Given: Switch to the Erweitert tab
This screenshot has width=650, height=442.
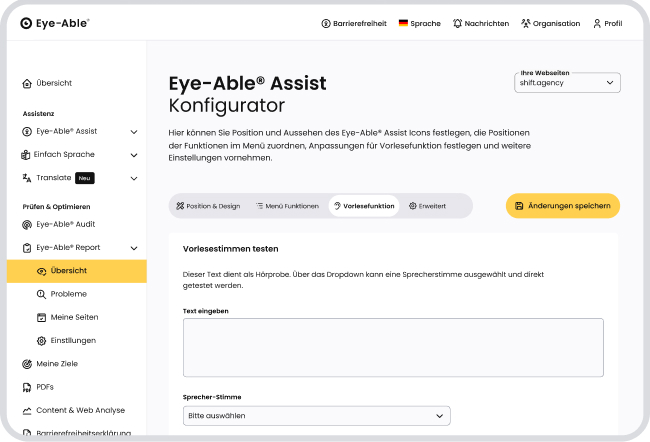Looking at the screenshot, I should pos(427,206).
